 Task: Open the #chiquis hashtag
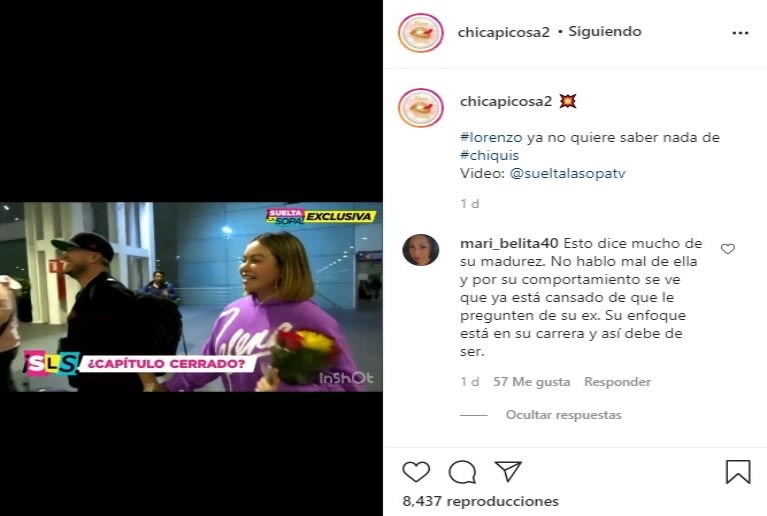coord(489,156)
